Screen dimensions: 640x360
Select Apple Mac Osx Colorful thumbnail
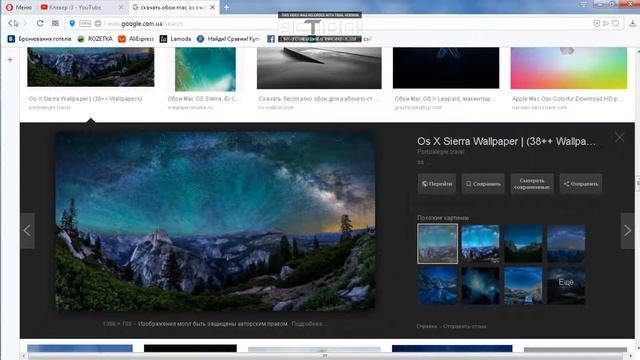569,68
